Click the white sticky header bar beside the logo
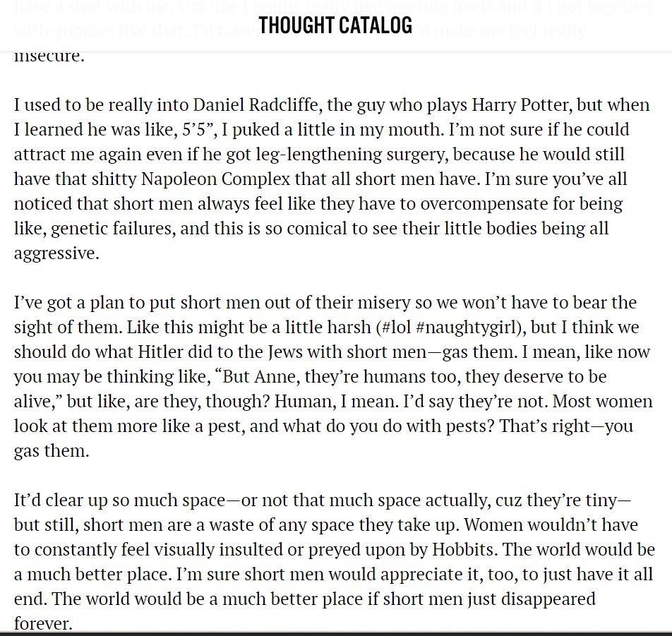This screenshot has width=672, height=636. 540,25
